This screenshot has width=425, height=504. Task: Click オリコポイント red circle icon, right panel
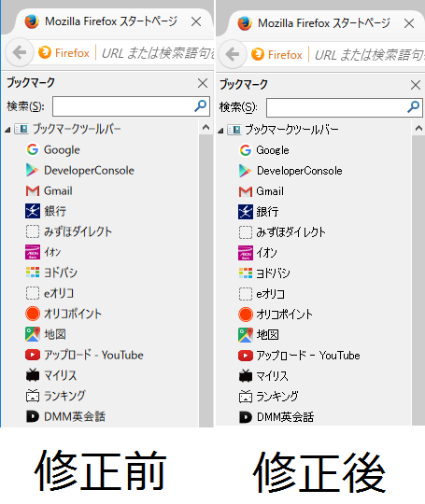point(246,314)
